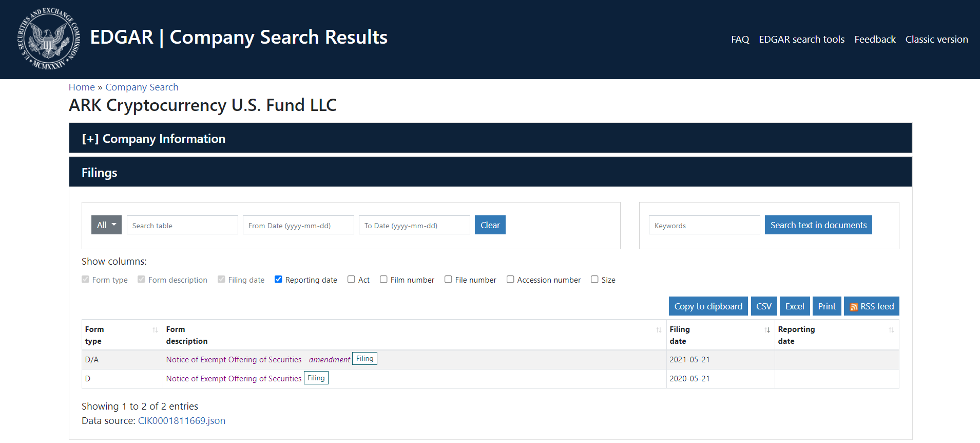
Task: Open the FAQ page
Action: [740, 40]
